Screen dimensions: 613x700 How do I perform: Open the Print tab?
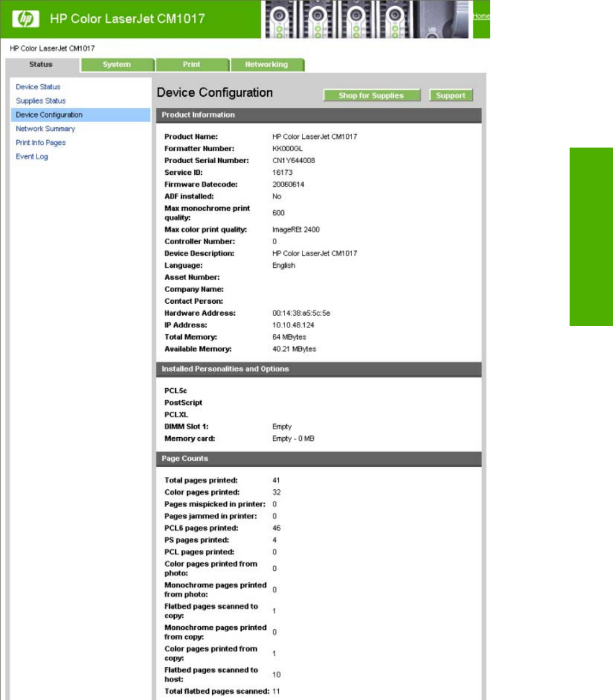(x=192, y=64)
